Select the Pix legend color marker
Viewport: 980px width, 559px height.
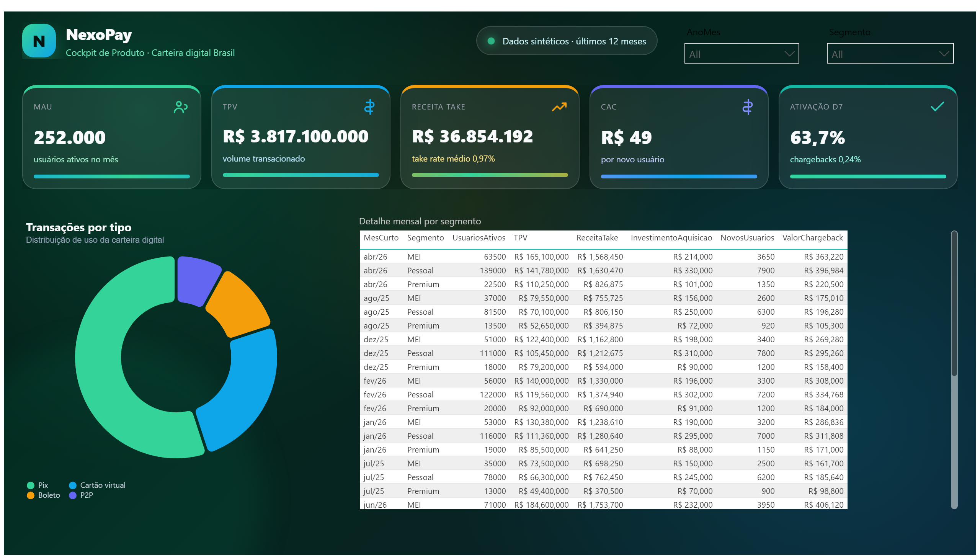click(31, 485)
